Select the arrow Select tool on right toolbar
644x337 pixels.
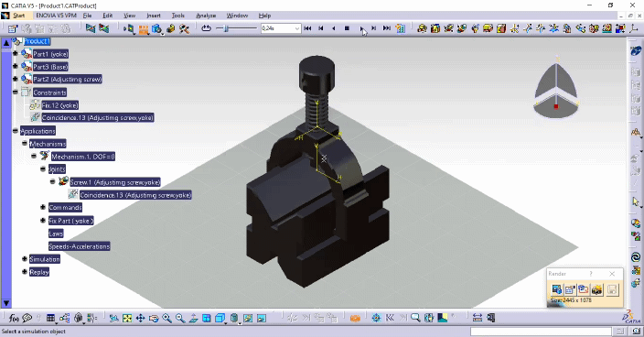coord(636,201)
